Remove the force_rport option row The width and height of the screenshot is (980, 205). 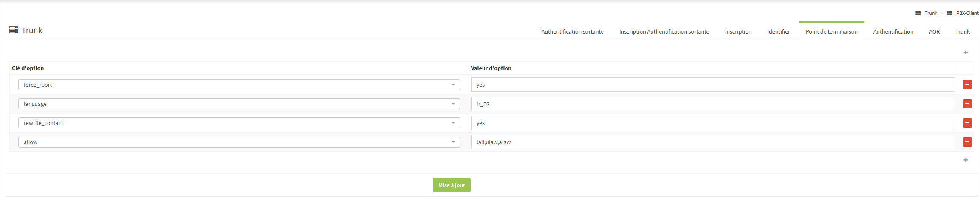point(967,85)
